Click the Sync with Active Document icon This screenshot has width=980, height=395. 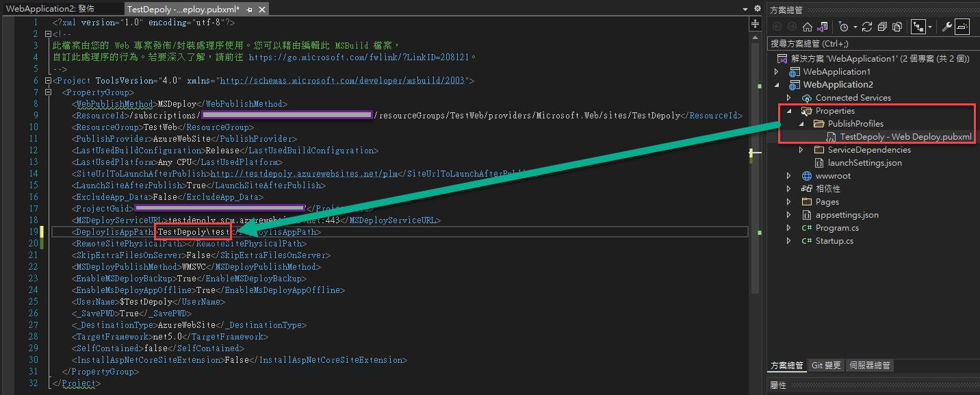[867, 27]
